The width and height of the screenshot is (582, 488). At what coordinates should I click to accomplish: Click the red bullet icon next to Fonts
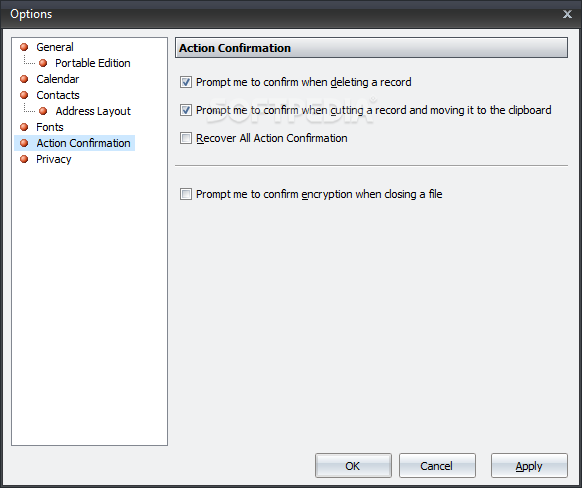click(x=24, y=127)
